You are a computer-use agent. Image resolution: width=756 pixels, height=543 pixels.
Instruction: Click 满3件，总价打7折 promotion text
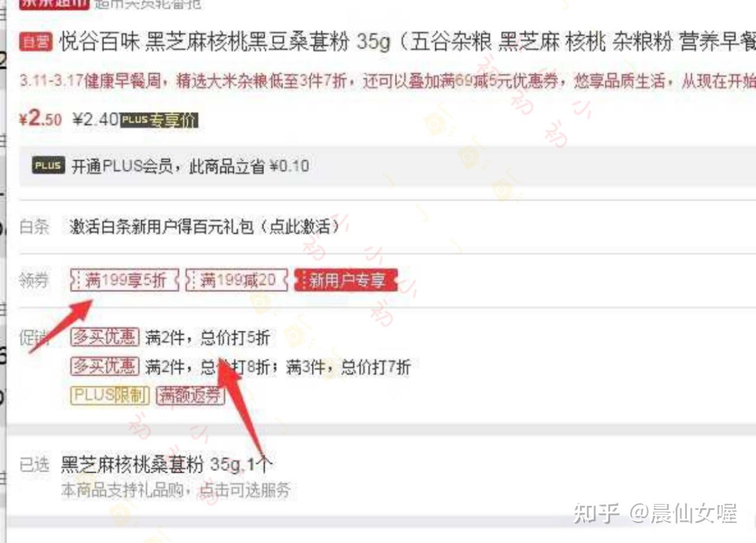(348, 367)
